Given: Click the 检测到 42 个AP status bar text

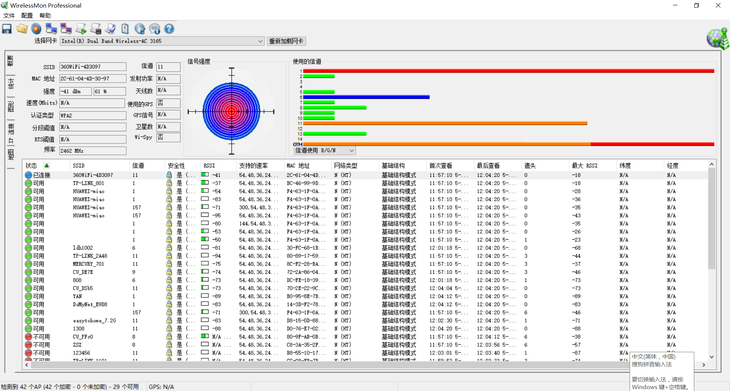Looking at the screenshot, I should [x=70, y=387].
